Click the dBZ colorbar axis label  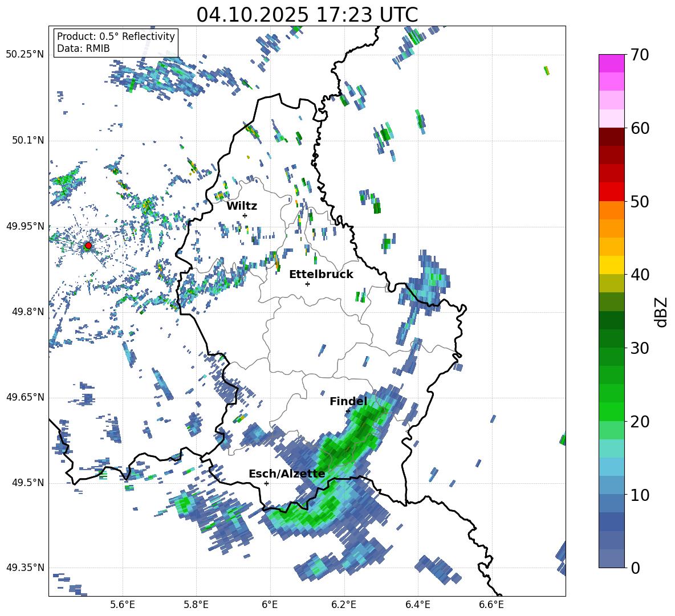662,312
